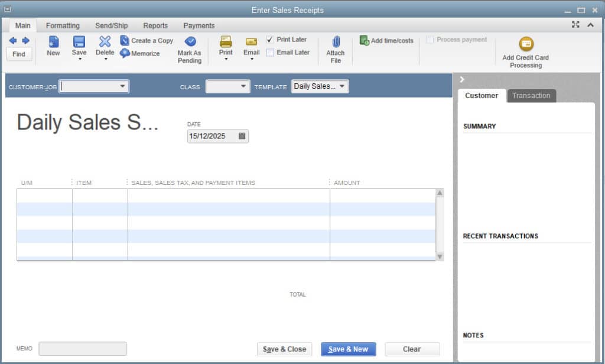Uncheck the Print Later checkbox
605x364 pixels.
coord(271,39)
